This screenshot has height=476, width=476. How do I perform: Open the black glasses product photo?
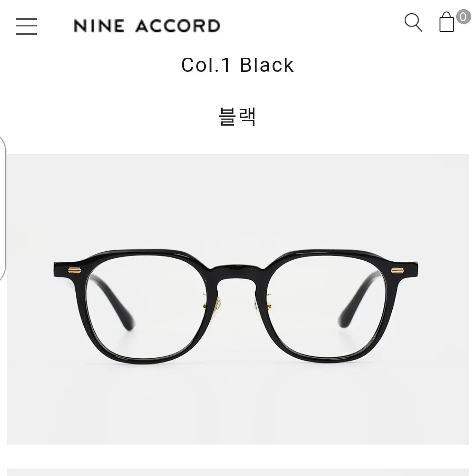coord(238,299)
